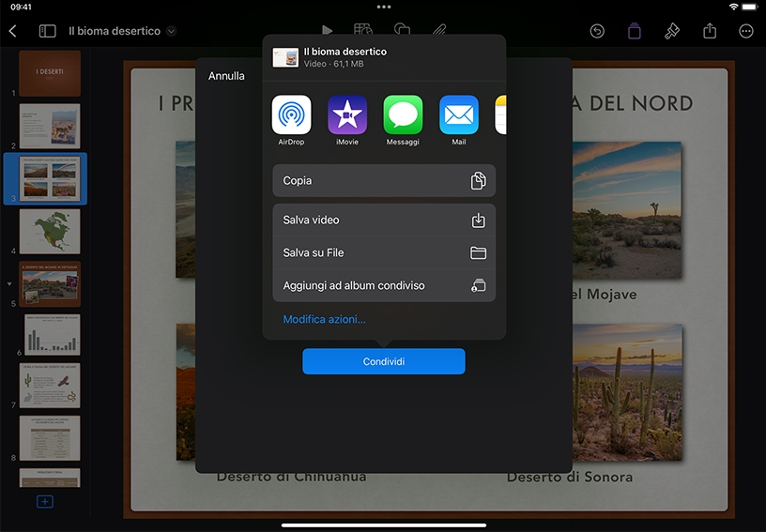Go back with the back chevron
Image resolution: width=766 pixels, height=532 pixels.
point(13,31)
